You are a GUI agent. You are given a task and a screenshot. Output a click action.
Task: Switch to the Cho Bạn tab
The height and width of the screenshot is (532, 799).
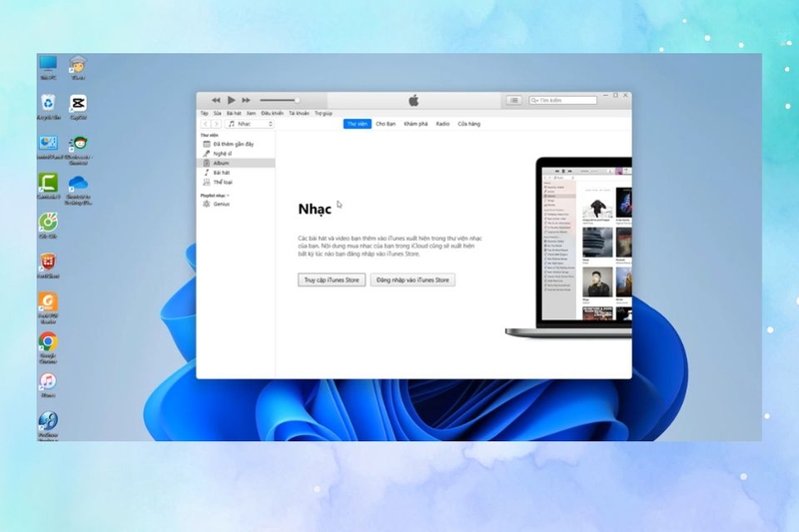[386, 124]
